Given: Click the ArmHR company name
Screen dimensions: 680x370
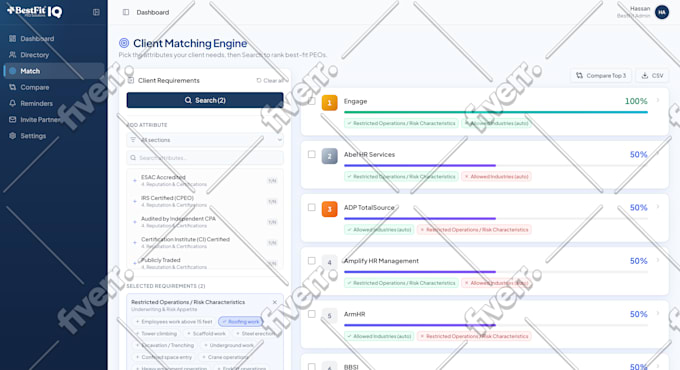Looking at the screenshot, I should [x=354, y=314].
